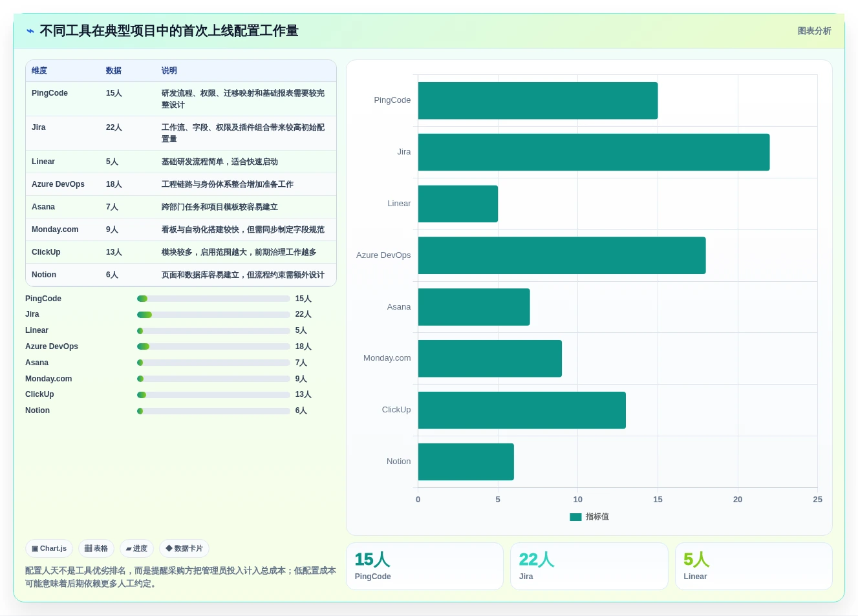Click the ClickUp progress bar
The image size is (858, 616).
point(213,395)
